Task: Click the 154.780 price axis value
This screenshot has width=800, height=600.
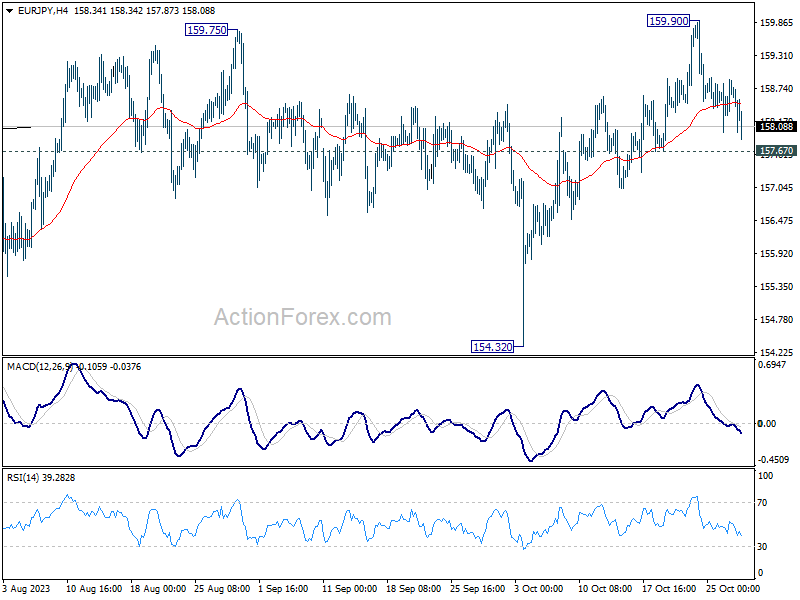Action: coord(777,320)
